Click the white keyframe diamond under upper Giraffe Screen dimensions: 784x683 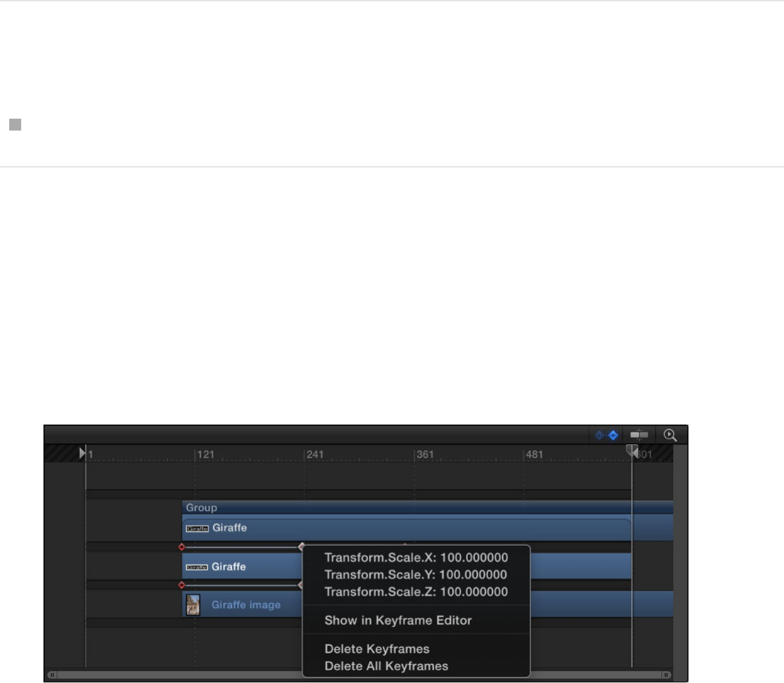302,547
